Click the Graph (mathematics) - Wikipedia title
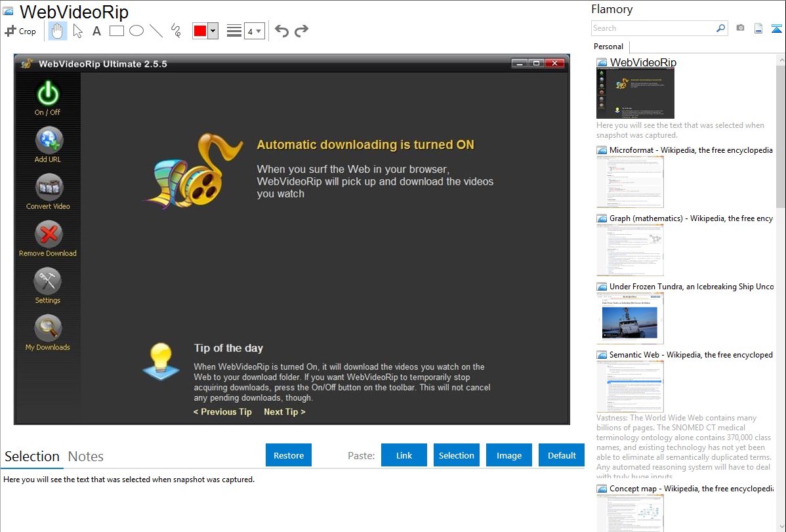Screen dimensions: 786x532 pos(691,218)
